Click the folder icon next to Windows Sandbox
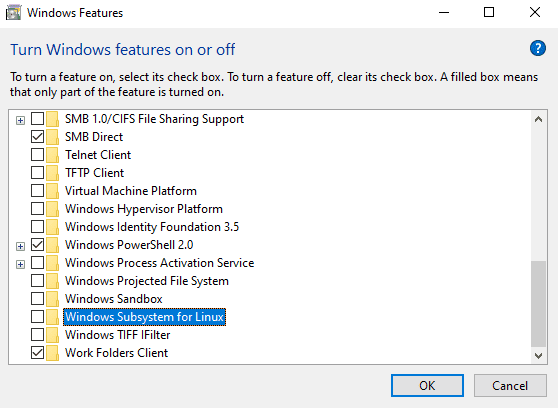 (x=53, y=299)
